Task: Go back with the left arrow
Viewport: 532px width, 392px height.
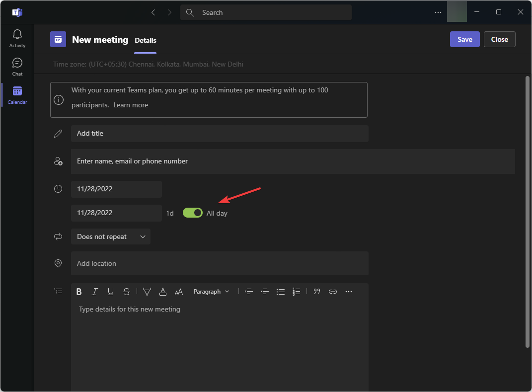Action: click(x=153, y=12)
